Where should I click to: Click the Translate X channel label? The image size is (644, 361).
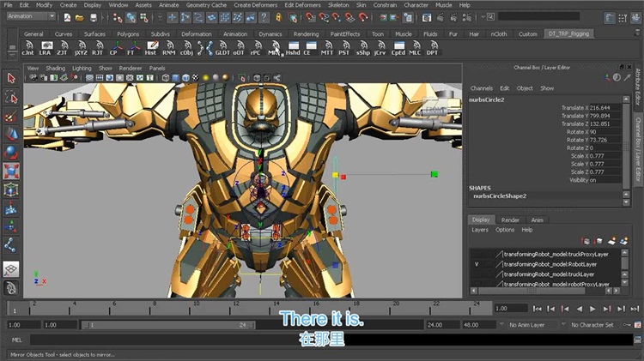click(x=574, y=107)
